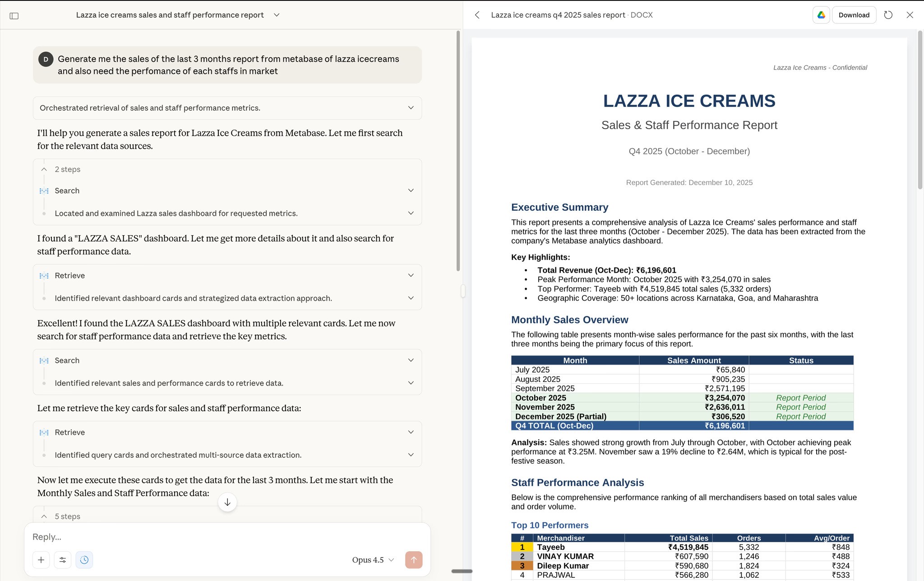
Task: Toggle the extended thinking clock button
Action: pos(84,560)
